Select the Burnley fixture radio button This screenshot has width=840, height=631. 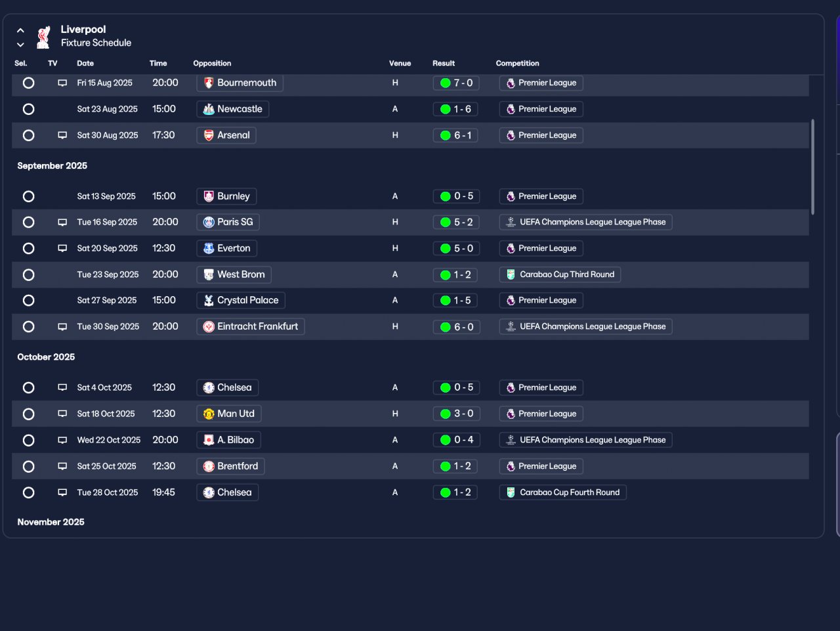(28, 196)
